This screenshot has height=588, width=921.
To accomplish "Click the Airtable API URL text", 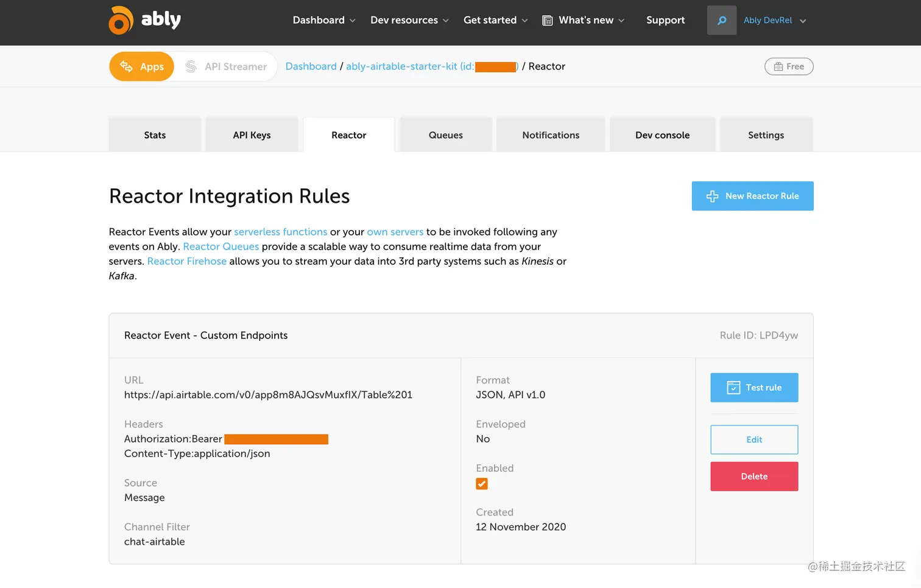I will 268,395.
